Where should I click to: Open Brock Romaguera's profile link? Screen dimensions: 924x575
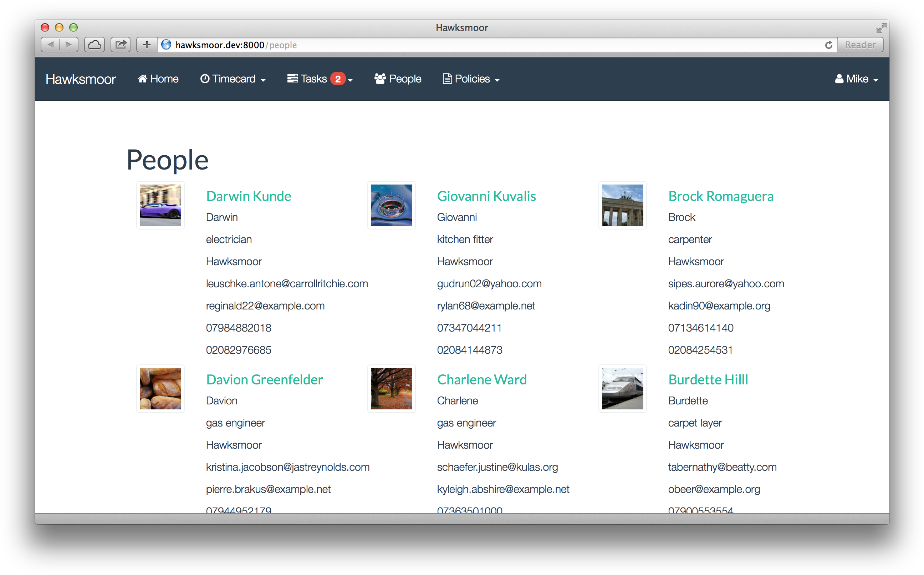pos(721,196)
